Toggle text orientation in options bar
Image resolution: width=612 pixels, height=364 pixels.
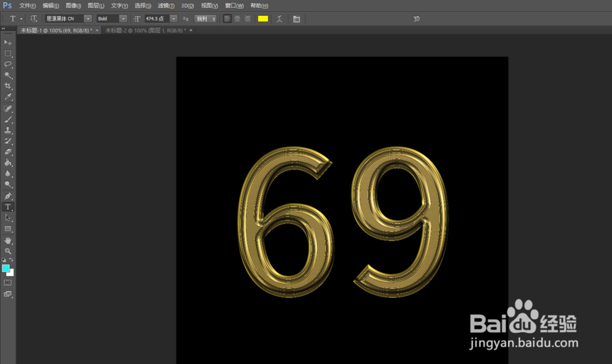coord(34,18)
